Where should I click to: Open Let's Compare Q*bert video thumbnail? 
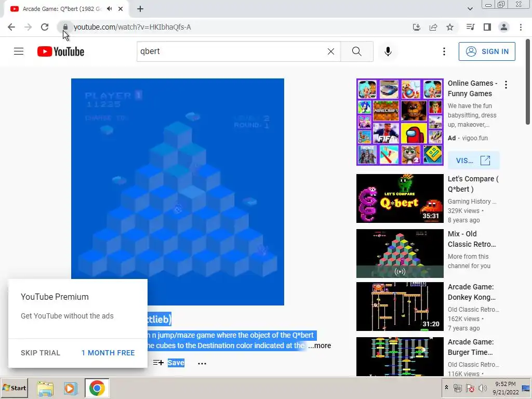point(400,198)
